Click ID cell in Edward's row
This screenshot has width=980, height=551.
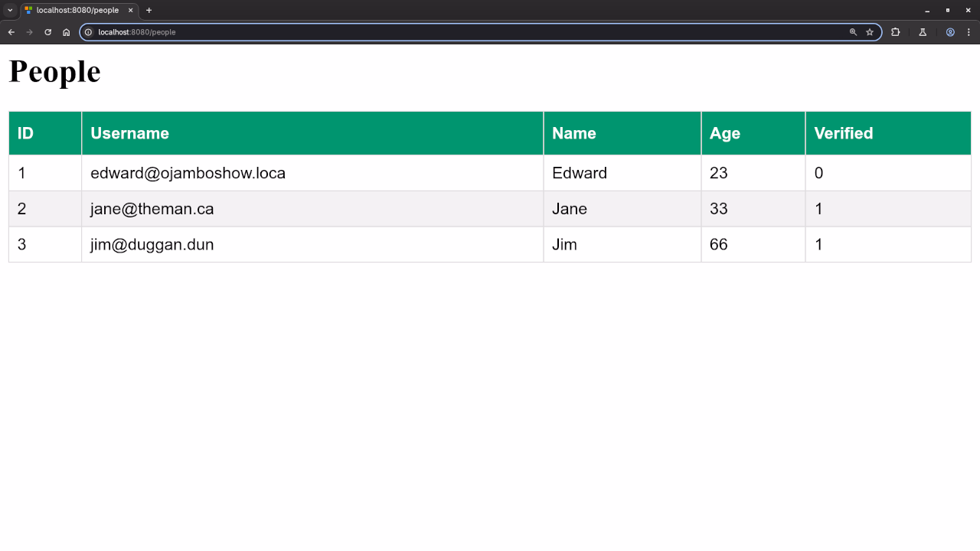tap(45, 173)
